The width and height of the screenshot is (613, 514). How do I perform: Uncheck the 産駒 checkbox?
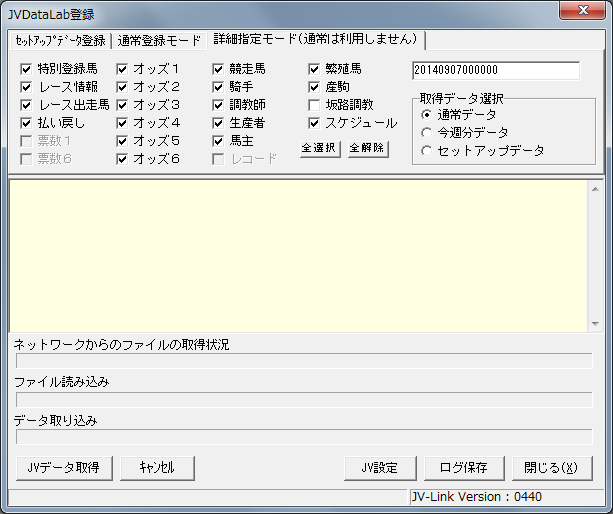point(314,87)
